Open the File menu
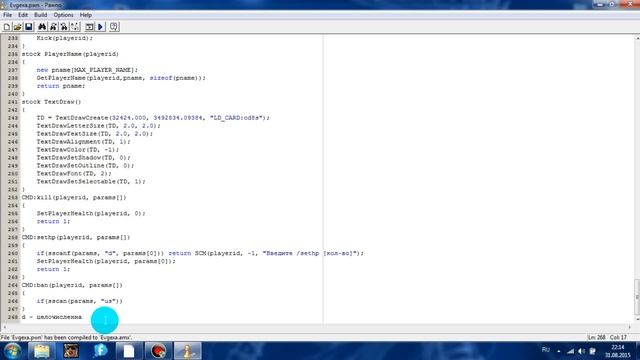 pyautogui.click(x=7, y=15)
